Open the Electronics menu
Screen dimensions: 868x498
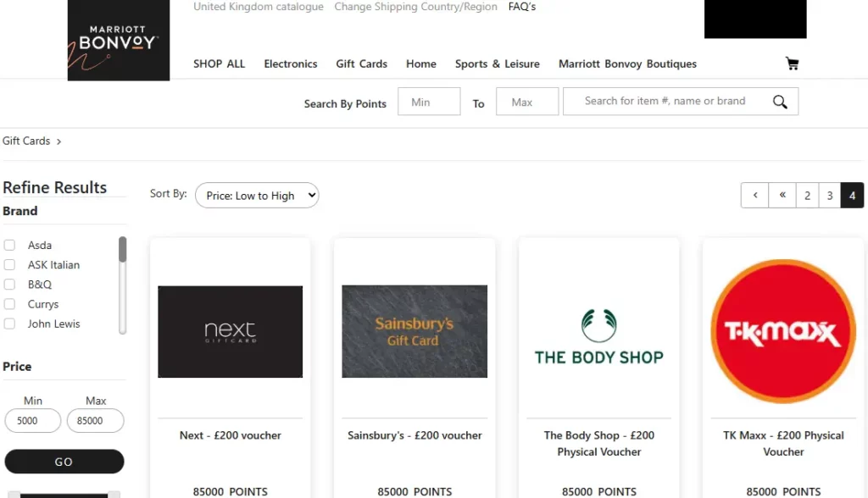290,64
